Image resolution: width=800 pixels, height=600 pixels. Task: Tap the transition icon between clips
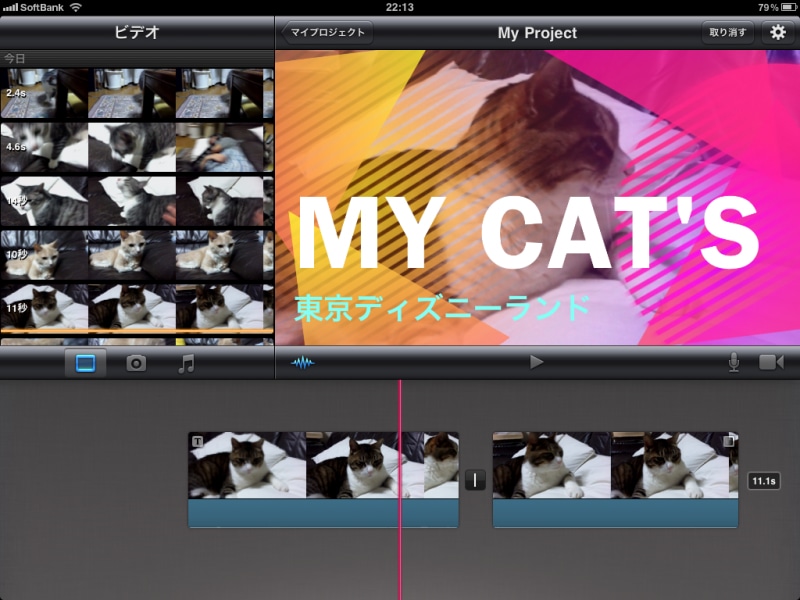pyautogui.click(x=475, y=480)
